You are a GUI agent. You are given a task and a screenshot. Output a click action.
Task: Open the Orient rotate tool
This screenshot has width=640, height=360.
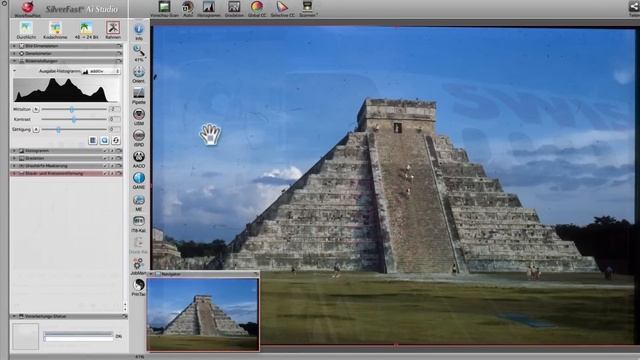[x=139, y=72]
